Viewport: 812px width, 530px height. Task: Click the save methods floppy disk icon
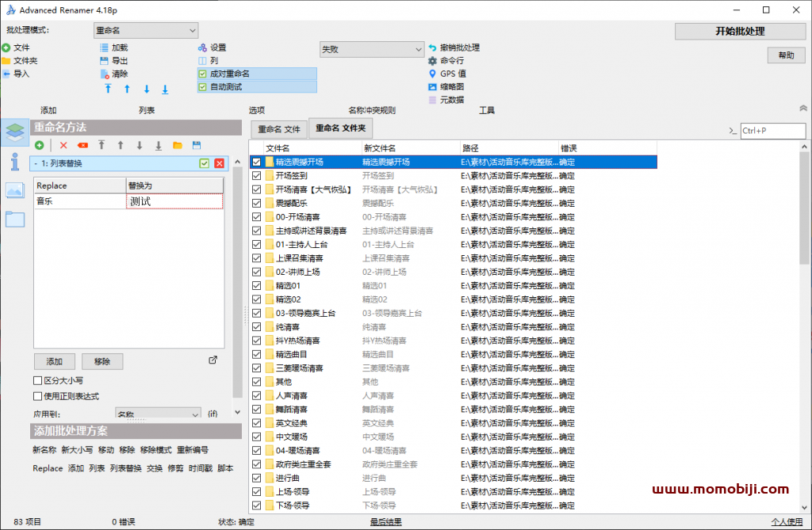(197, 145)
